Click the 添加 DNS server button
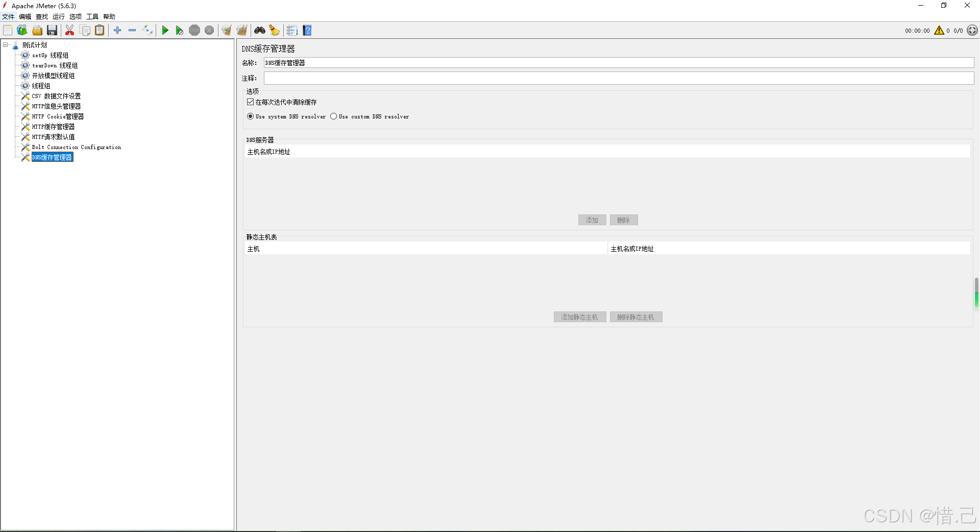Viewport: 980px width, 532px height. coord(592,220)
